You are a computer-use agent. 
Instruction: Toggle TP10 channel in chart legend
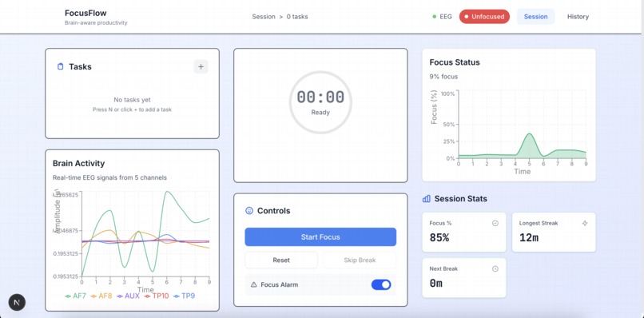157,296
